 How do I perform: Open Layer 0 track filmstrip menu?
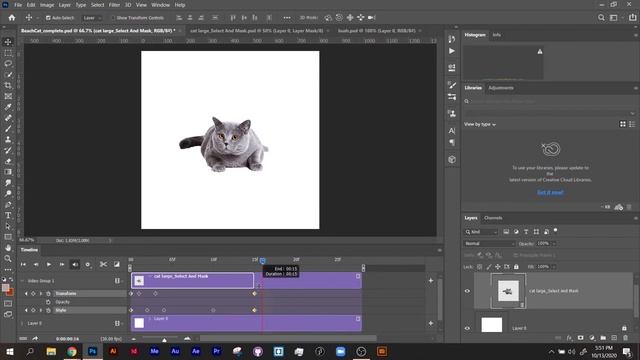click(118, 323)
